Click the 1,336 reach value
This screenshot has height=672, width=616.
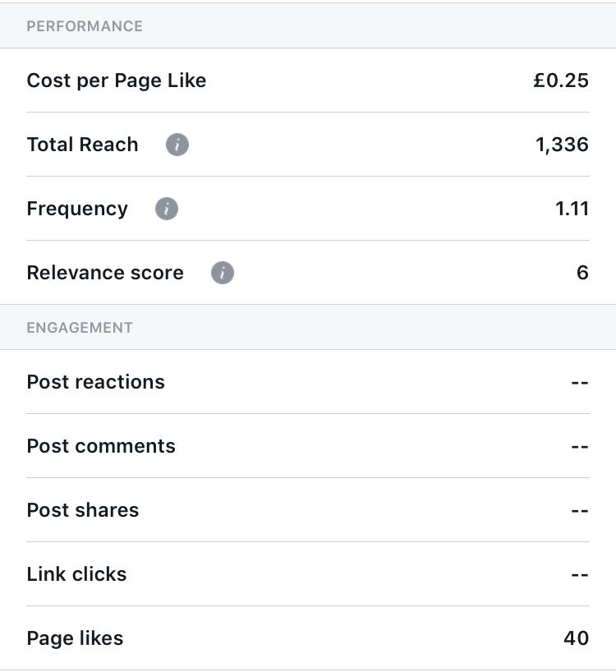tap(562, 145)
